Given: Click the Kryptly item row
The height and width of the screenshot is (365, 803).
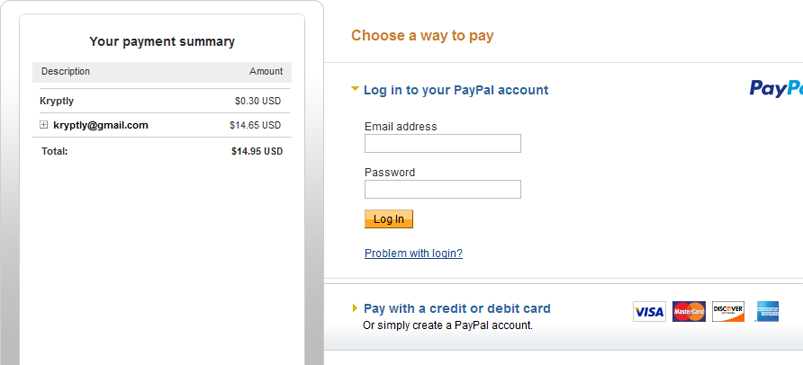Looking at the screenshot, I should 162,101.
